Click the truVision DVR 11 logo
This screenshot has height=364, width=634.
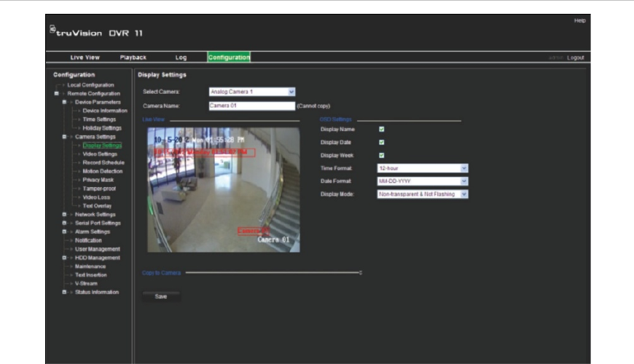[96, 32]
